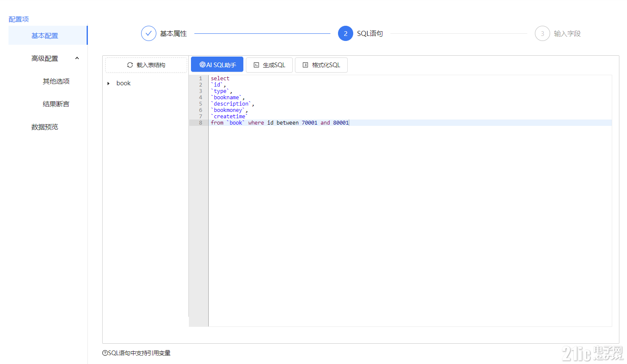Select the book table in the tree
The width and height of the screenshot is (627, 364).
coord(123,83)
